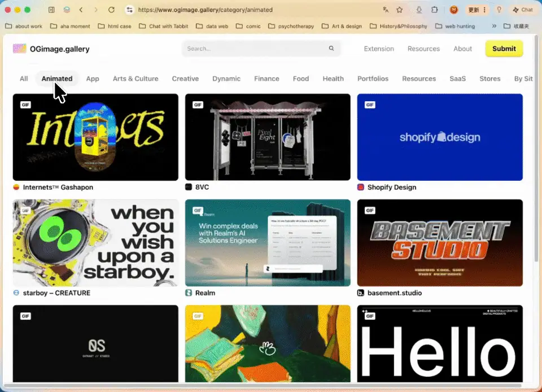Select the Health category tab
542x392 pixels.
click(x=333, y=79)
